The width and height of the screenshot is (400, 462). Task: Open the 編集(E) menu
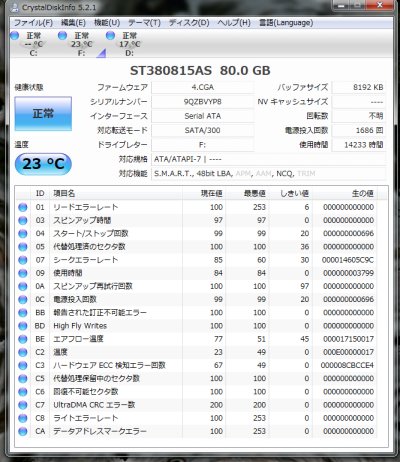[73, 23]
